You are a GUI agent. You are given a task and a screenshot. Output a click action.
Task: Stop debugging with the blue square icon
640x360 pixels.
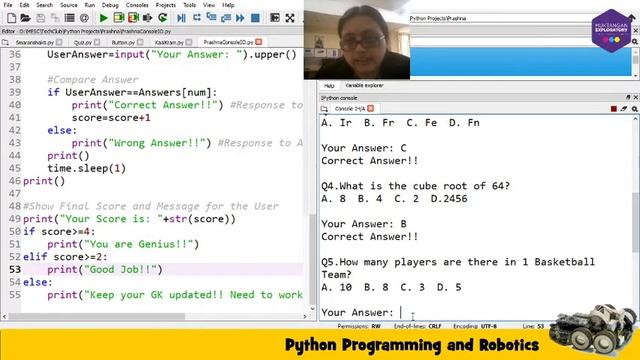(255, 18)
